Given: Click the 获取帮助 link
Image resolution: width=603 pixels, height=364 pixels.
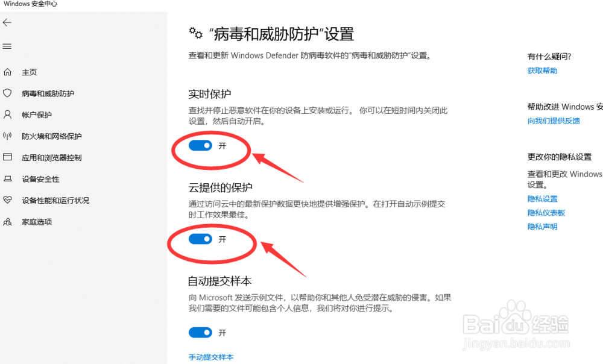Looking at the screenshot, I should click(x=542, y=71).
